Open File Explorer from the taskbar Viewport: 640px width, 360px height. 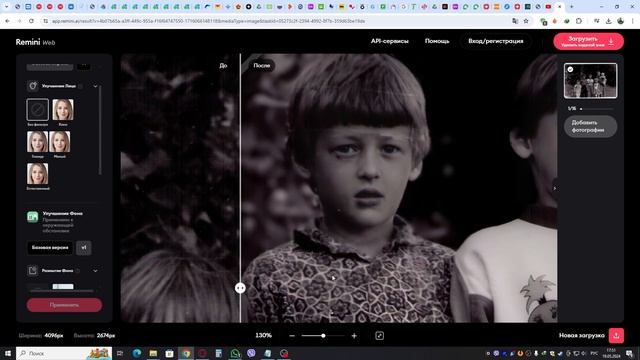pyautogui.click(x=153, y=353)
